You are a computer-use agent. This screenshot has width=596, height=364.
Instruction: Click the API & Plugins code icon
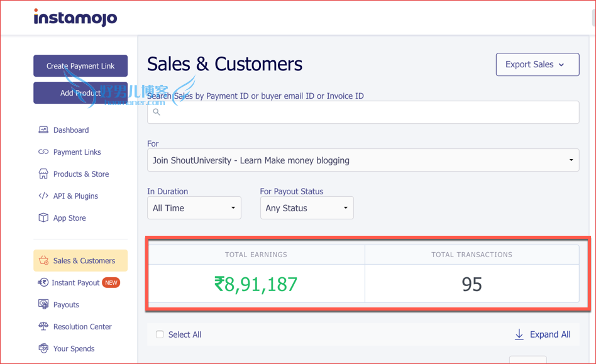click(x=43, y=196)
